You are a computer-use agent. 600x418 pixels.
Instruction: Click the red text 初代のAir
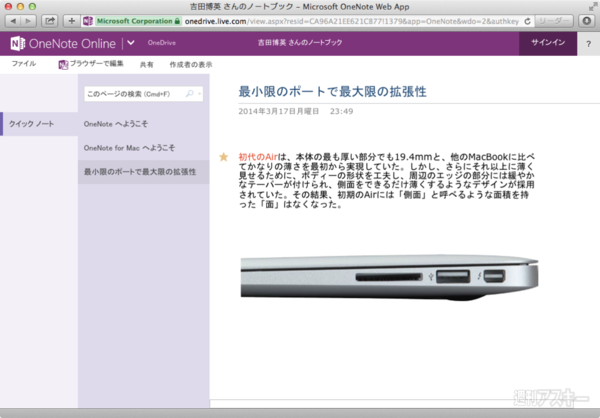pos(258,157)
